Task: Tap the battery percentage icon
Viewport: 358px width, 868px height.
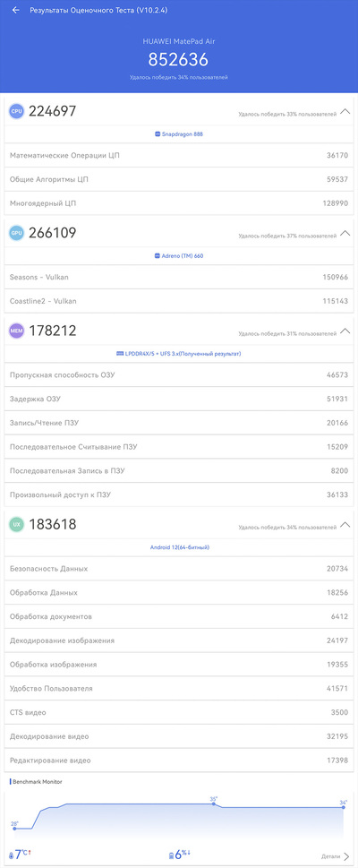Action: tap(172, 855)
